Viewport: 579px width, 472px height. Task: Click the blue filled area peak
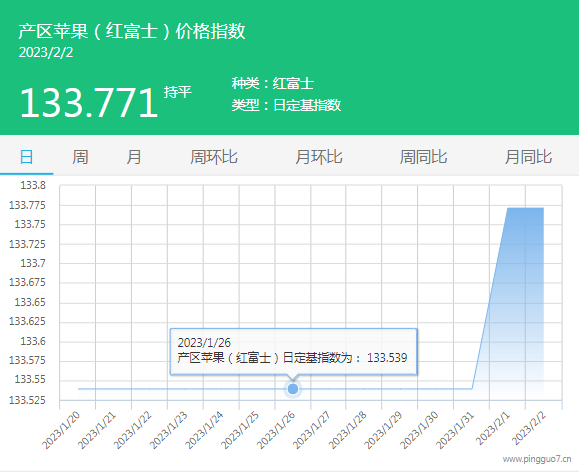[x=525, y=208]
